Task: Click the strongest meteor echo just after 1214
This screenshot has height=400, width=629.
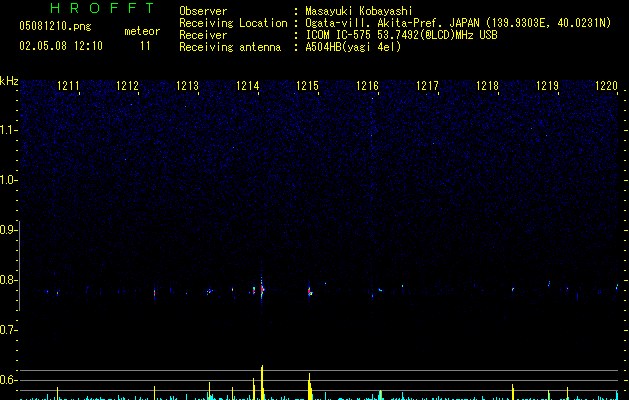Action: click(x=262, y=289)
